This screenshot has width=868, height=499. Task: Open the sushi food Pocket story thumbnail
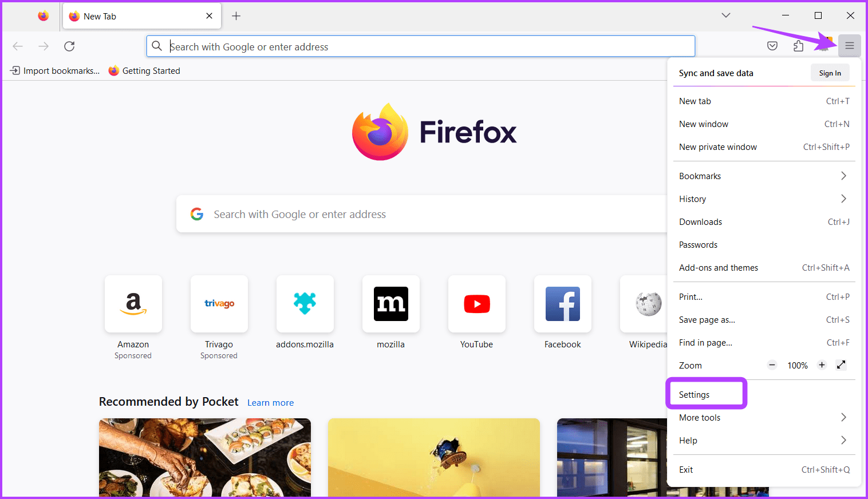(205, 457)
